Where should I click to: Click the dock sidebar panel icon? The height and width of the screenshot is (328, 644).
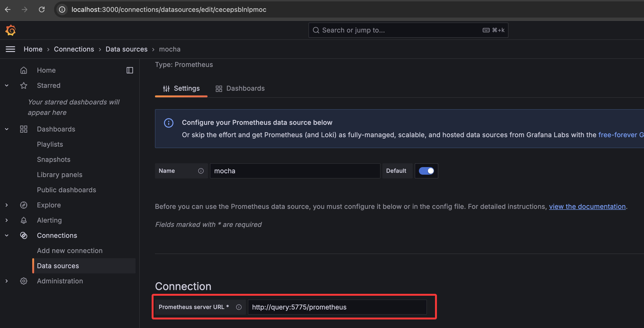[x=130, y=70]
